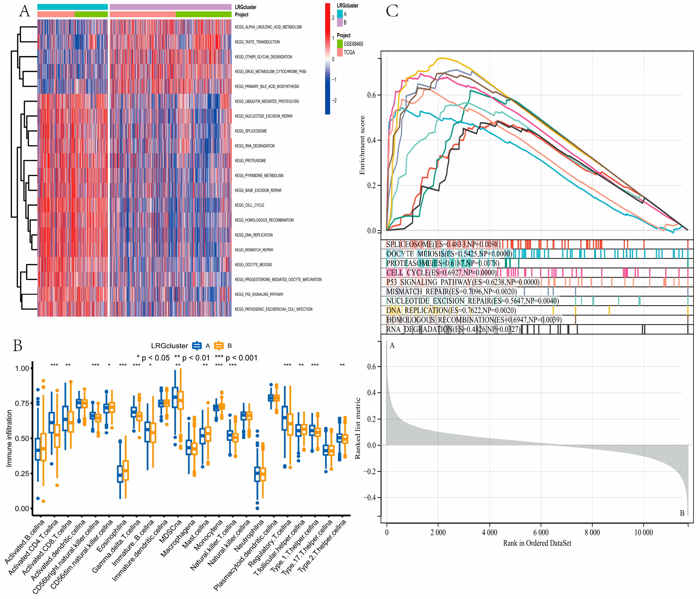Click the LRGcluster B purple legend swatch
The image size is (700, 599).
[340, 22]
